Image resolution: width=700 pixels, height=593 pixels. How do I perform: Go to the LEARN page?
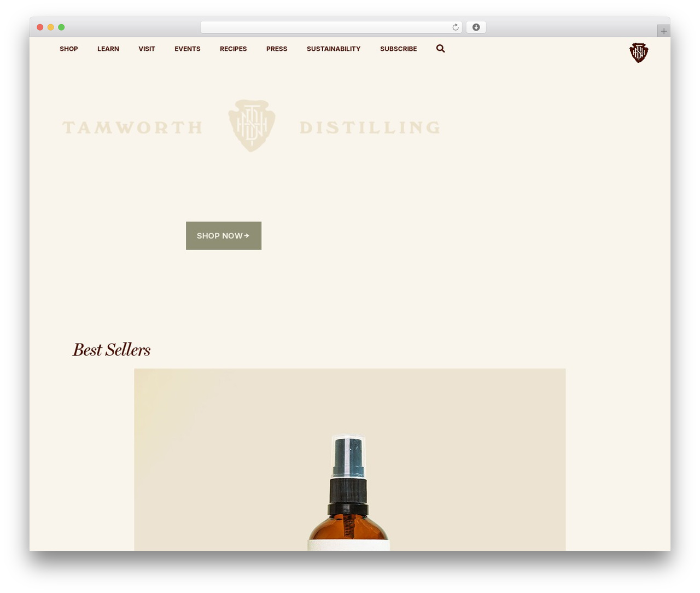[x=108, y=49]
